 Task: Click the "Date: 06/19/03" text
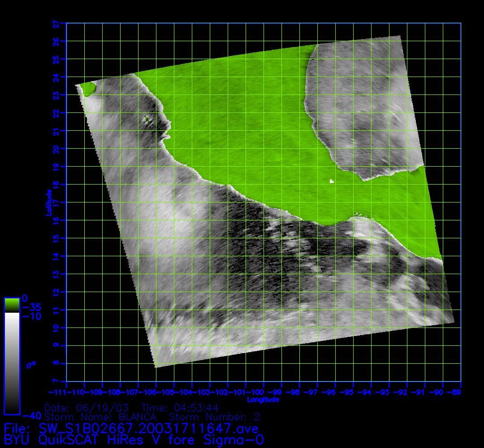(87, 408)
